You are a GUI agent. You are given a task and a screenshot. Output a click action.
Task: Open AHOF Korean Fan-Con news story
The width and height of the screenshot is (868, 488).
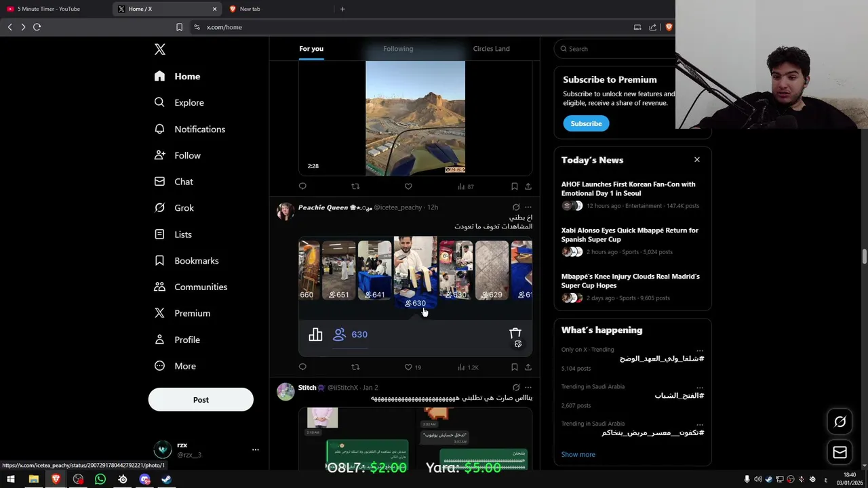632,195
